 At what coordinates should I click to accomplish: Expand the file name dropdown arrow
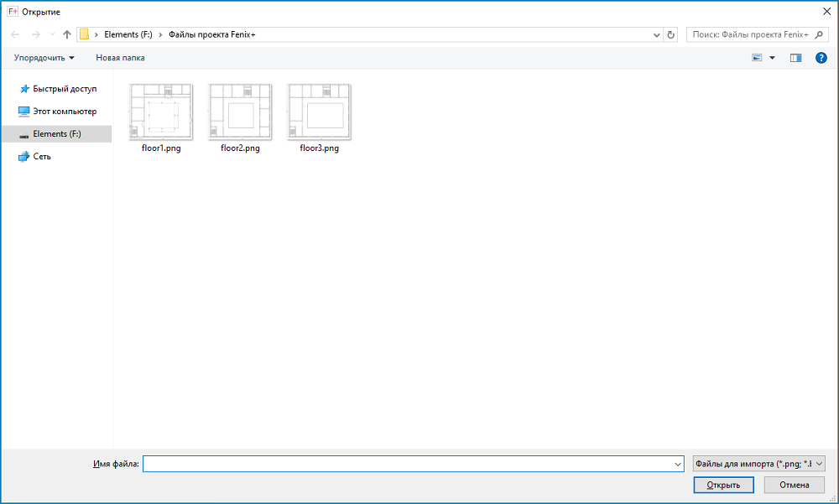[x=678, y=464]
